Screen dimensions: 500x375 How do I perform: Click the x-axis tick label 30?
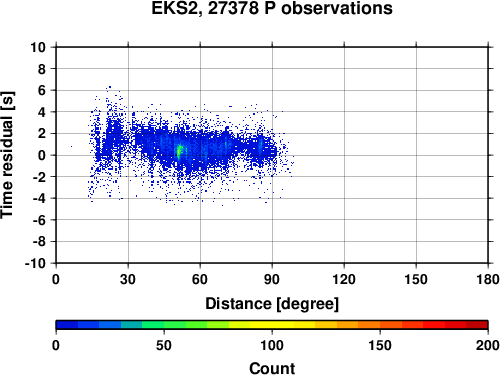(128, 279)
